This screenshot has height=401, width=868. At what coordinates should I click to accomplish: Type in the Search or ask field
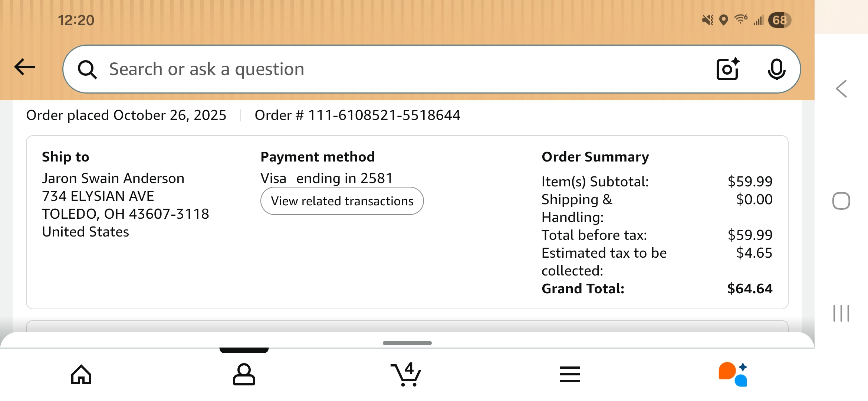click(x=371, y=69)
